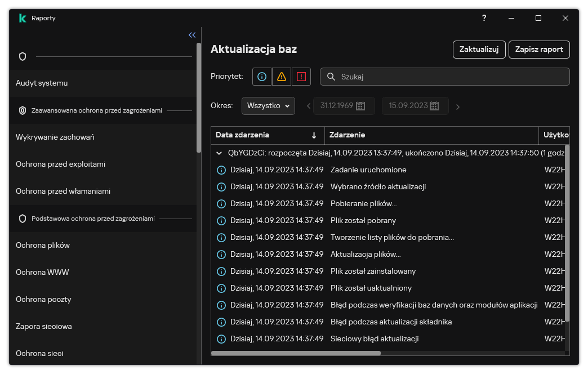588x374 pixels.
Task: Click info icon beside 'Zadanie uruchomione' event
Action: tap(221, 170)
